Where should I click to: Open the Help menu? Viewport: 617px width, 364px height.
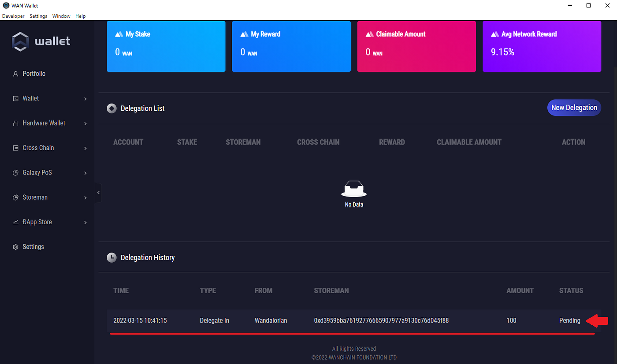80,16
